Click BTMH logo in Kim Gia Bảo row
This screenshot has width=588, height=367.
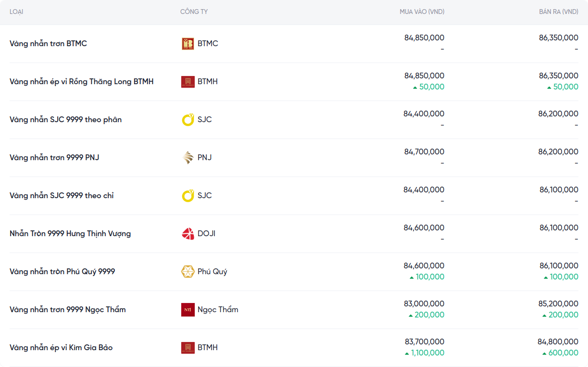click(188, 348)
